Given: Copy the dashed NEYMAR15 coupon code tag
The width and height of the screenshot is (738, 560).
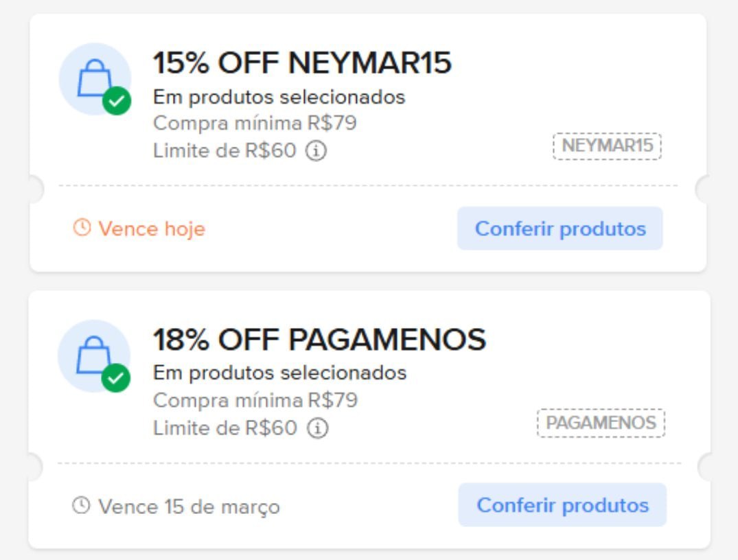Looking at the screenshot, I should tap(607, 146).
